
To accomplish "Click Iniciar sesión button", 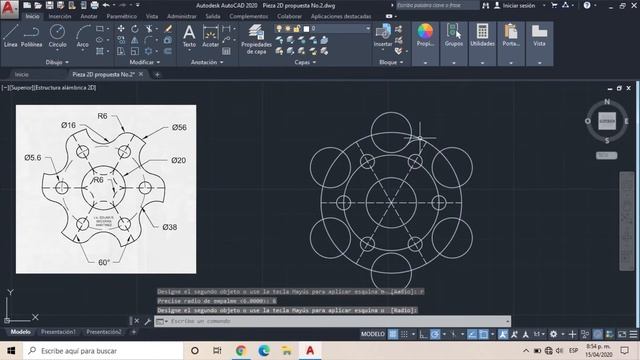I will click(519, 5).
